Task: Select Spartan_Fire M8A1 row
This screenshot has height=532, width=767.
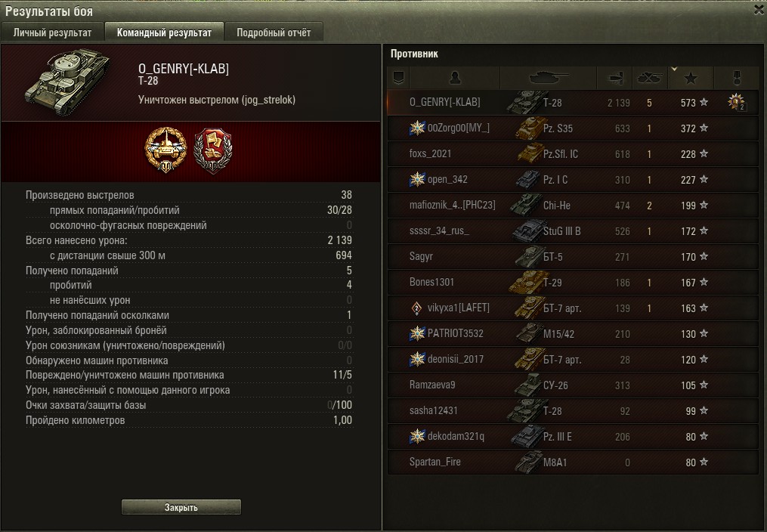Action: point(573,462)
